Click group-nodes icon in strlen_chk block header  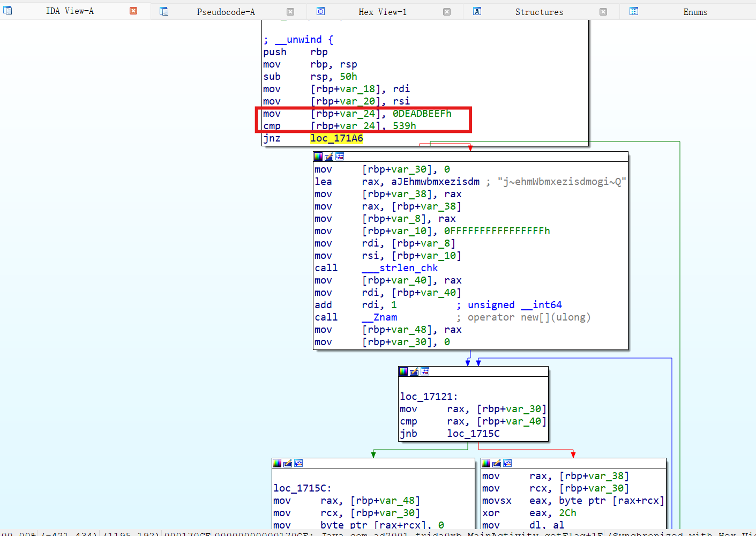click(x=340, y=157)
